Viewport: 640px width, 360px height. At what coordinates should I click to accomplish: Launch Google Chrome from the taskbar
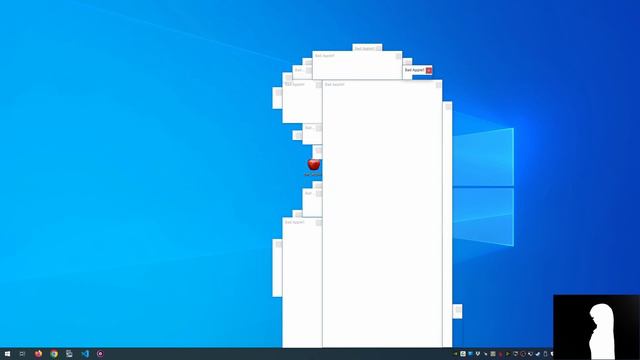click(x=54, y=354)
